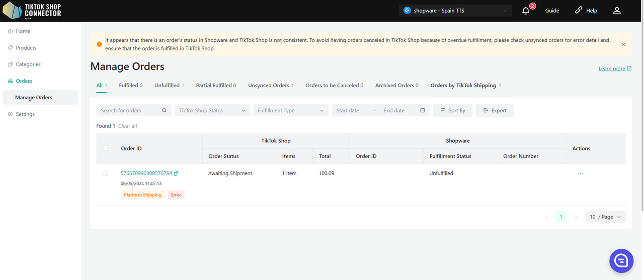The height and width of the screenshot is (280, 644).
Task: Click the search magnifier icon
Action: (x=164, y=110)
